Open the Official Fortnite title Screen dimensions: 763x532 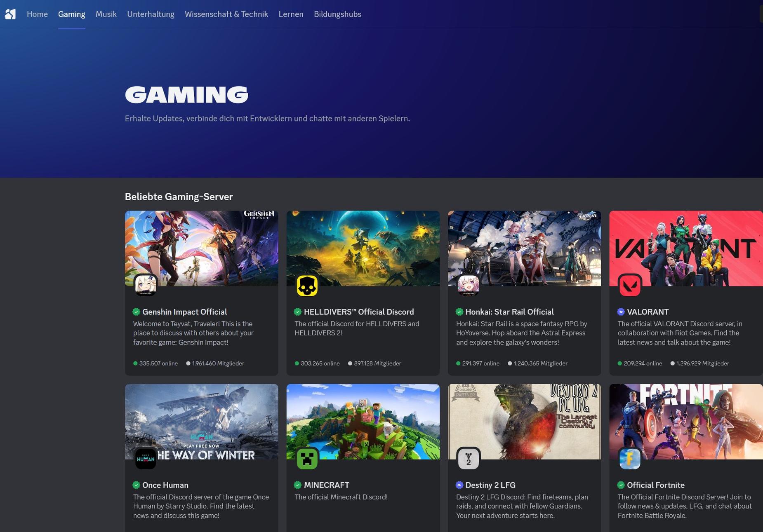(655, 485)
